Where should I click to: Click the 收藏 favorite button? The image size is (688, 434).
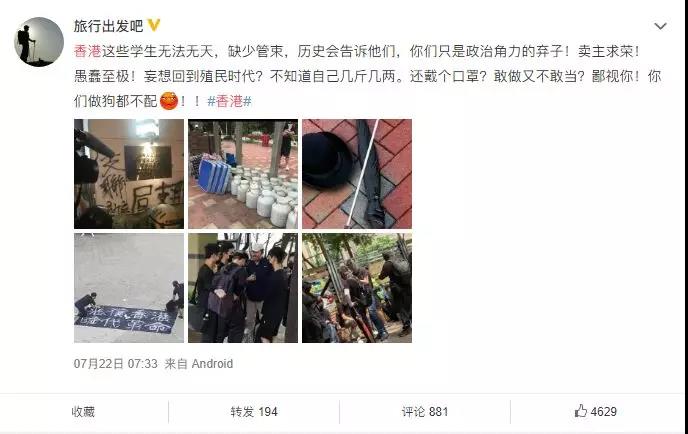coord(83,412)
